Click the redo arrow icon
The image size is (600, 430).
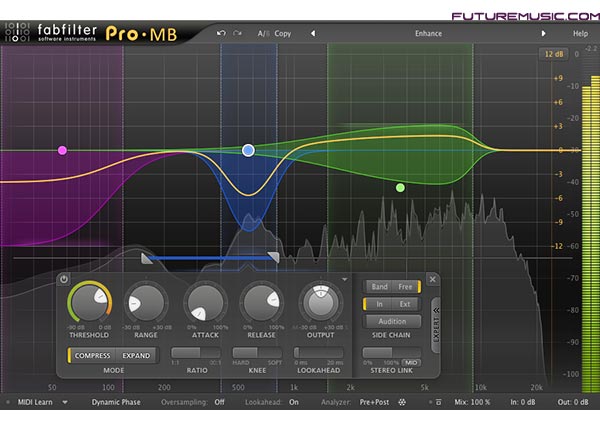tap(237, 33)
